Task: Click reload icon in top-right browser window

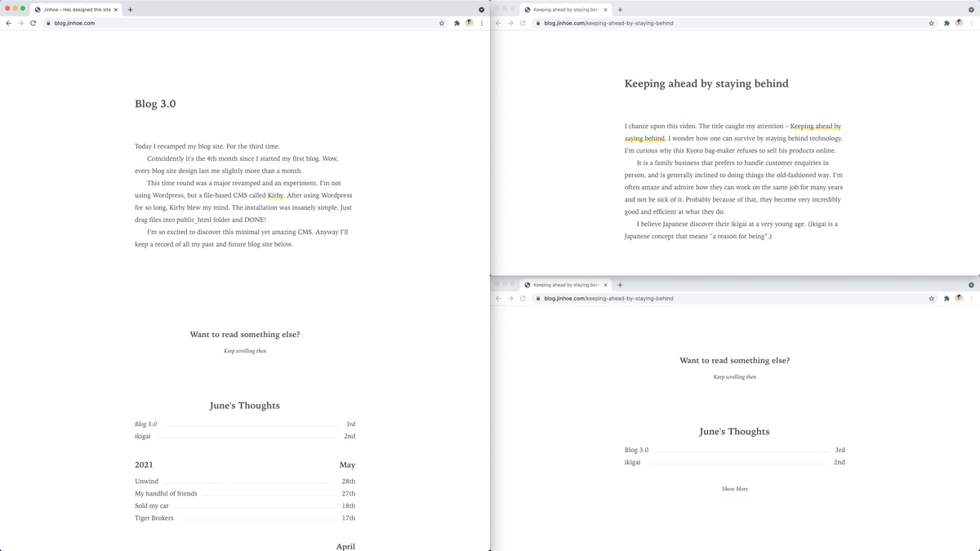Action: coord(523,23)
